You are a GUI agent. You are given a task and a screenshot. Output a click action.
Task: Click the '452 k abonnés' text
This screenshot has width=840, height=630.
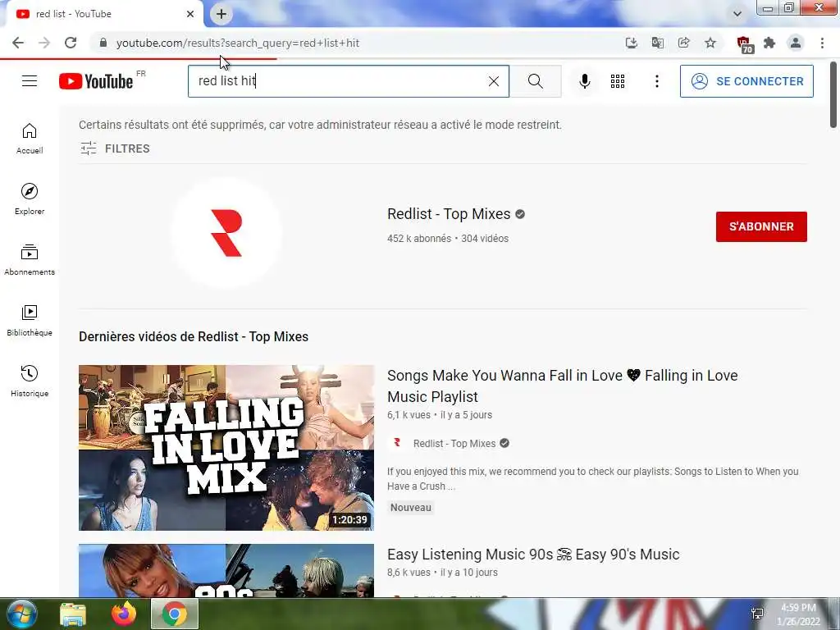click(419, 239)
